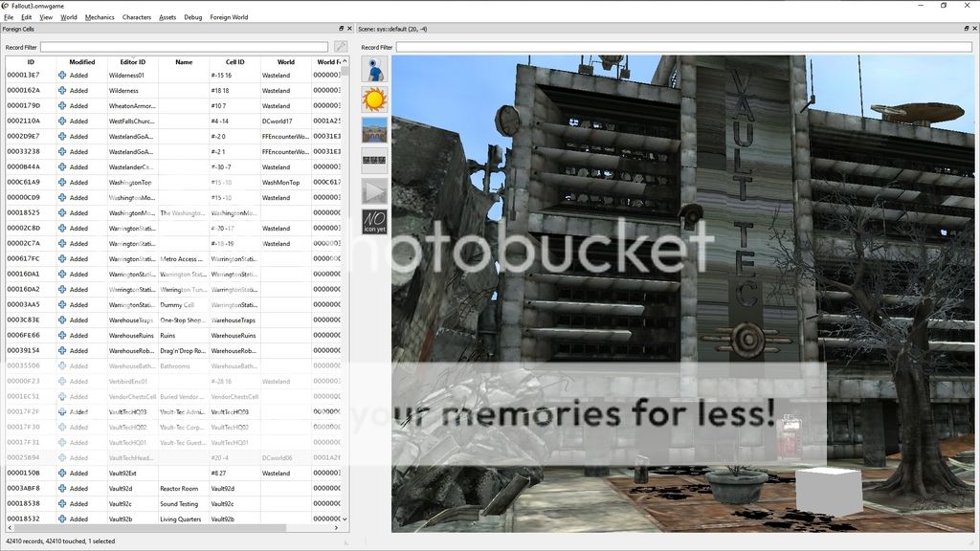
Task: Select the Vault92Ext editor ID cell
Action: coord(132,473)
